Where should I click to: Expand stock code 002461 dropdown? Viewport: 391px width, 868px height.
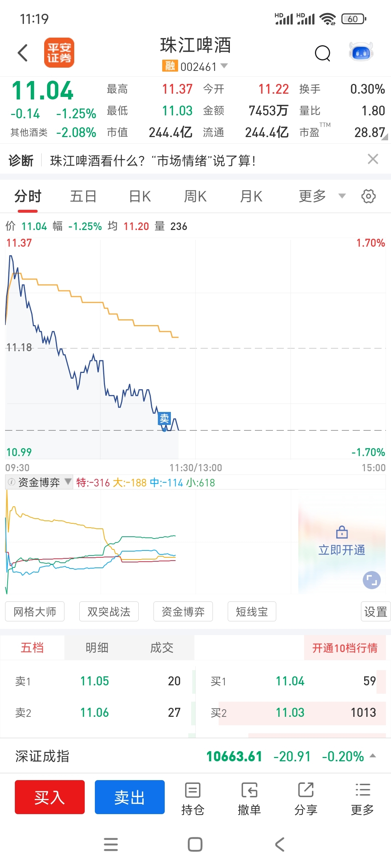224,66
